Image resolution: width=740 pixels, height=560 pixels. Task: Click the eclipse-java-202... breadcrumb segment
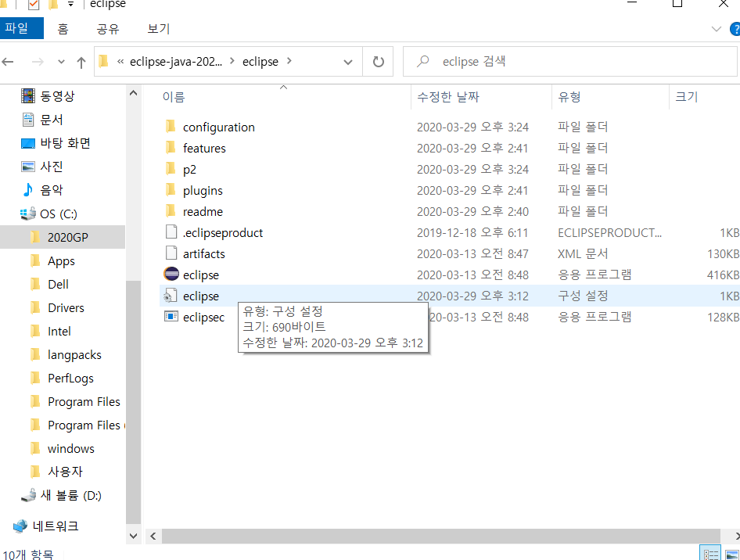175,61
